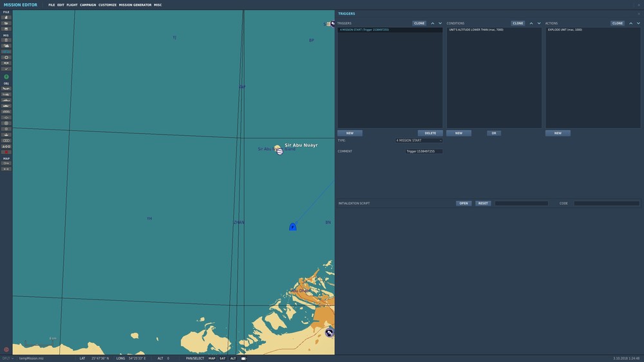Click the square goals icon under MIS
The height and width of the screenshot is (362, 644).
tap(6, 57)
